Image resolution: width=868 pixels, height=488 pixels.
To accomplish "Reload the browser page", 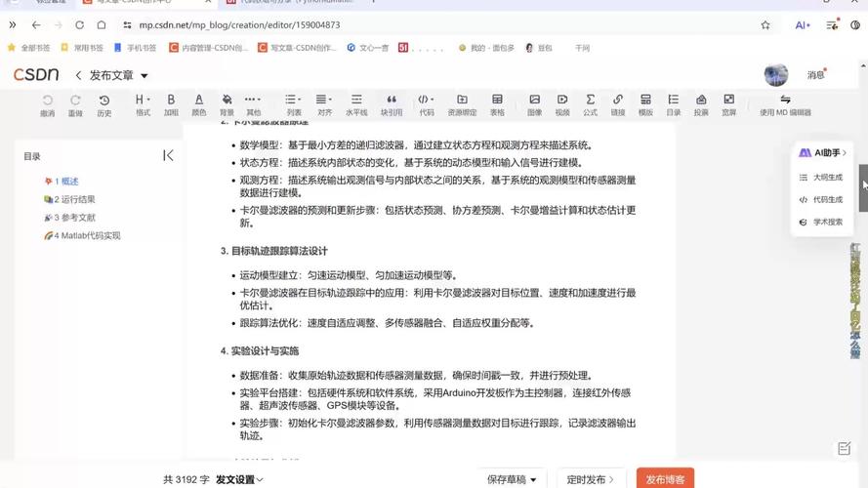I will point(80,25).
